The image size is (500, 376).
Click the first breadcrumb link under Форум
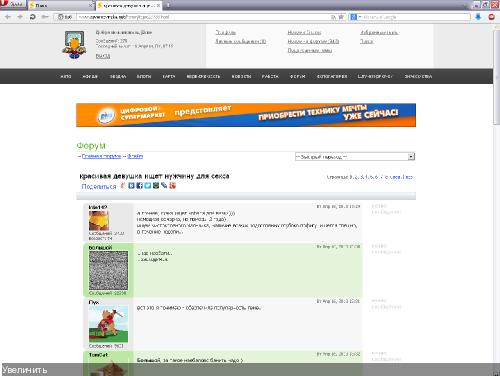(101, 156)
